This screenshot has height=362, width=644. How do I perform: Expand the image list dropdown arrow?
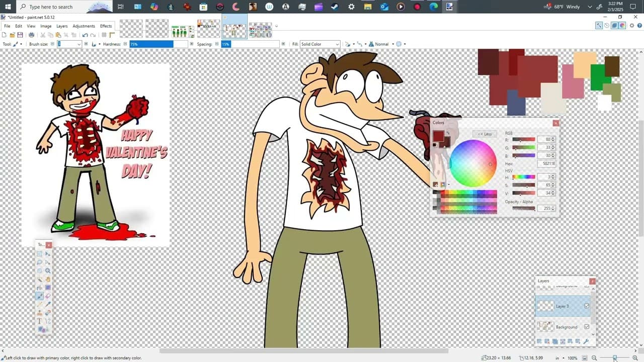point(276,26)
